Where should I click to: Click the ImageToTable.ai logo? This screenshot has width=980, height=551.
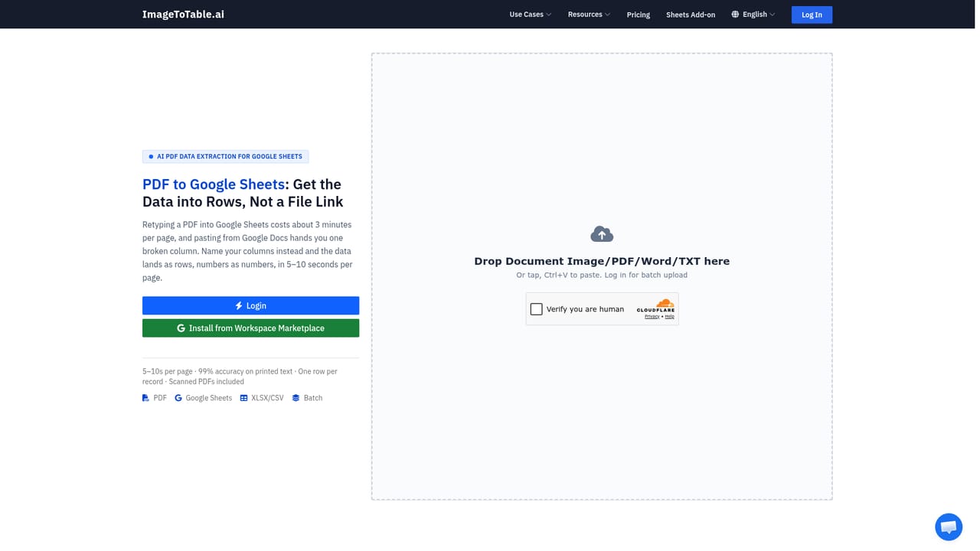(183, 15)
